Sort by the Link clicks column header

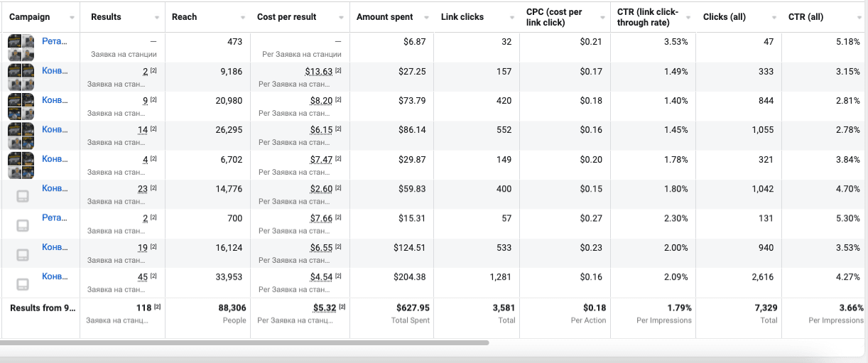[x=462, y=17]
